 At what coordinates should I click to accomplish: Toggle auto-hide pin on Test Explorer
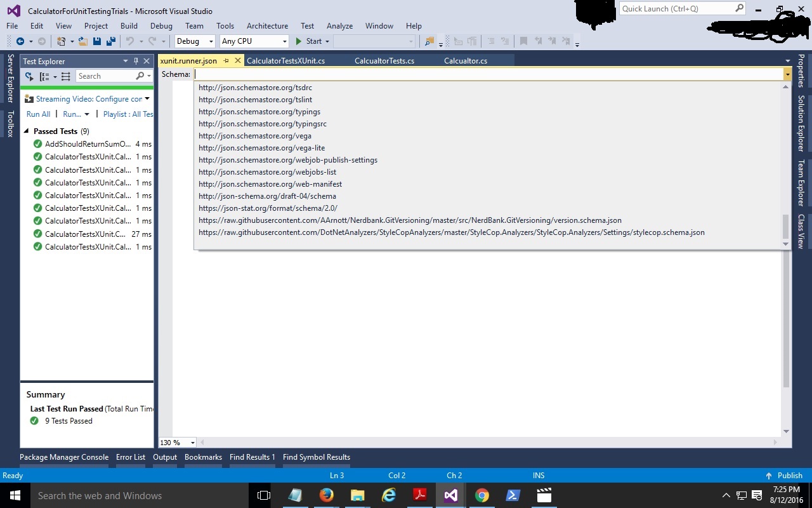(x=136, y=61)
